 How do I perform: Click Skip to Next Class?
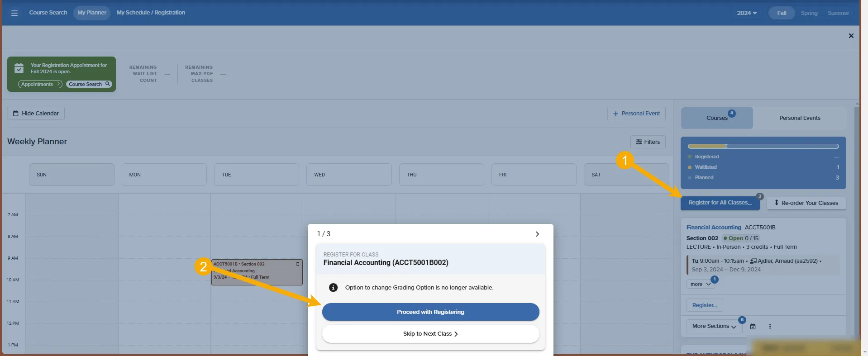tap(430, 334)
